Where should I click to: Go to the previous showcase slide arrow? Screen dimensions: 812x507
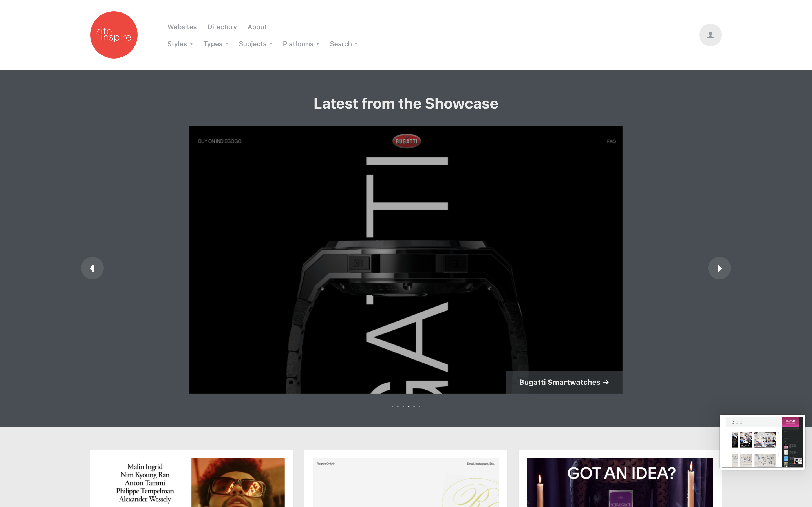[92, 268]
